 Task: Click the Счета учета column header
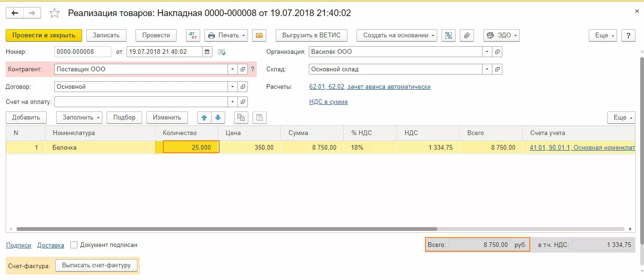click(579, 133)
